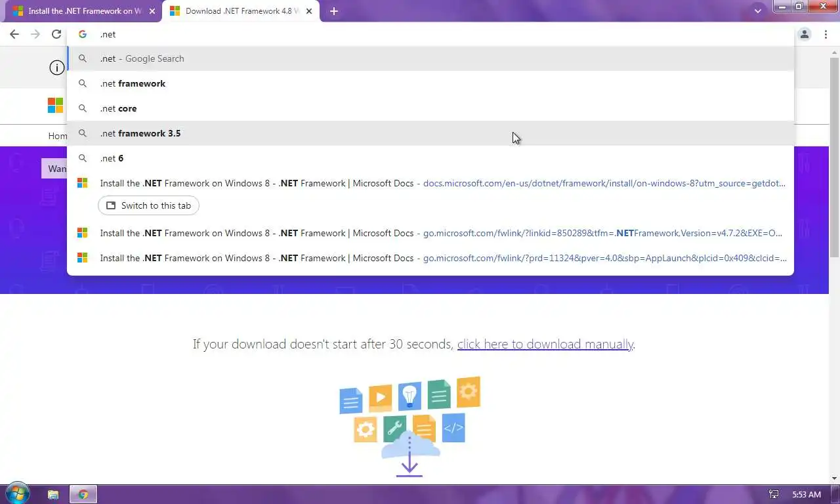Choose '.net - Google Search' suggestion

pos(430,58)
